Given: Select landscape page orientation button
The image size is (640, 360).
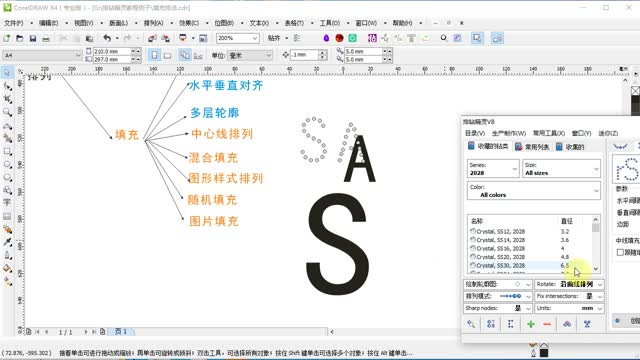Looking at the screenshot, I should click(x=167, y=55).
